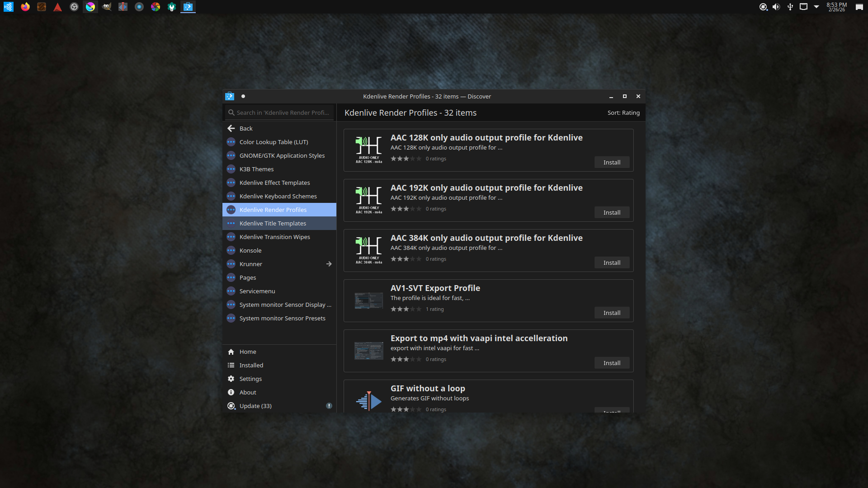The height and width of the screenshot is (488, 868).
Task: Click the updates tray icon
Action: tap(764, 7)
